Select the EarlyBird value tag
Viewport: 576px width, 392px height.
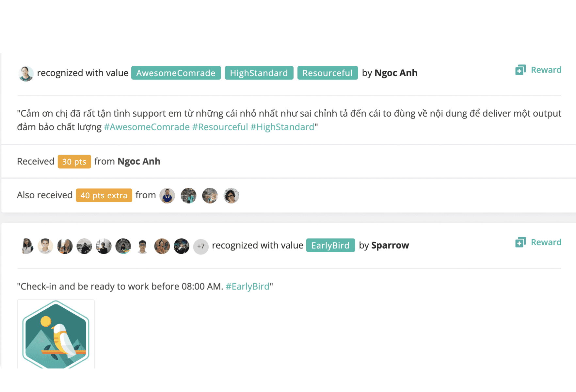(330, 245)
